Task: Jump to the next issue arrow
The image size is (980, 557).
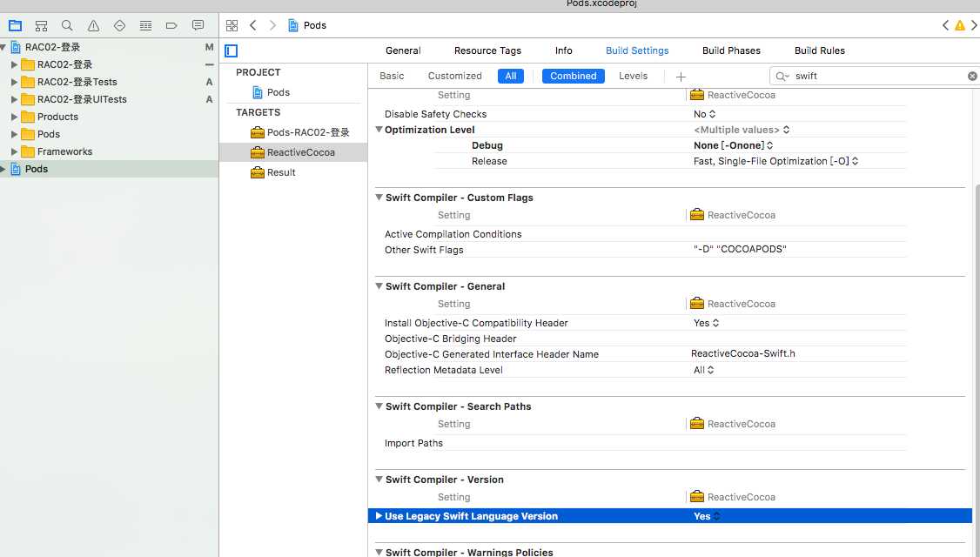Action: (x=974, y=25)
